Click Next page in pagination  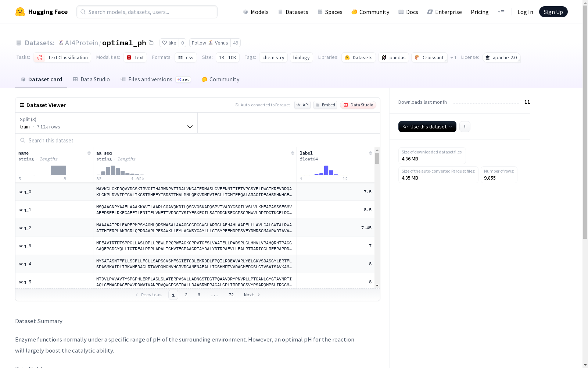click(x=252, y=295)
